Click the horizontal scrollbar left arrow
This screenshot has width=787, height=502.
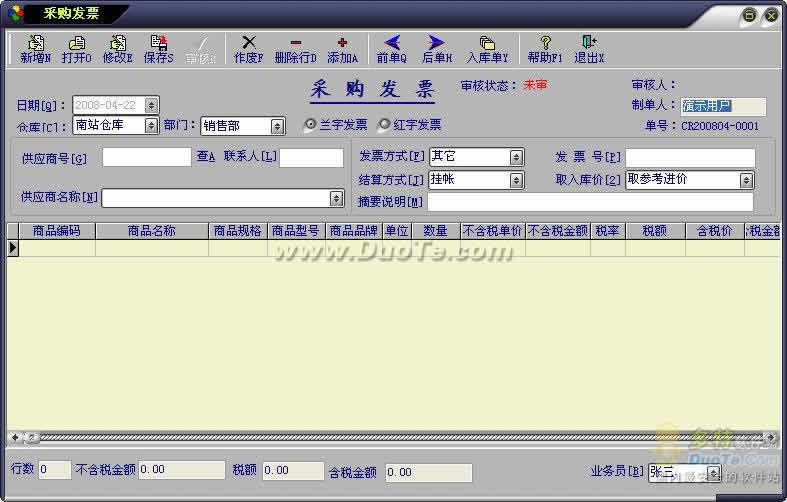click(x=15, y=437)
